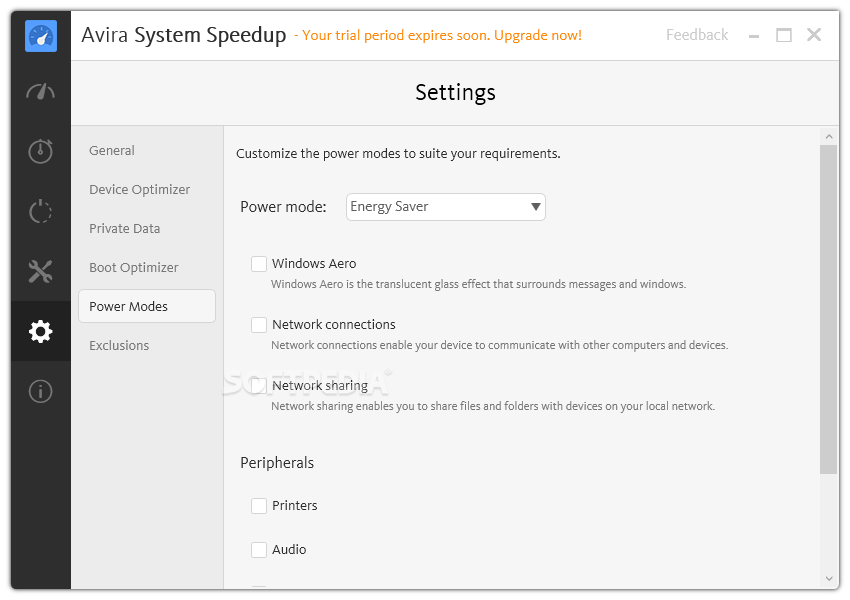Click the settings scrollbar thumb
This screenshot has height=600, width=850.
point(828,309)
